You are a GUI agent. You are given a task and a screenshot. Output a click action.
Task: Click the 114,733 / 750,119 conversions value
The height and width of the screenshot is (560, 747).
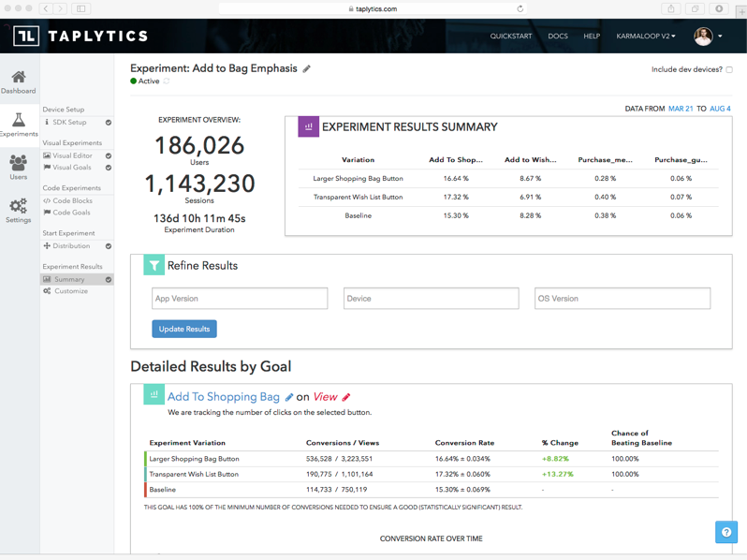tap(336, 490)
